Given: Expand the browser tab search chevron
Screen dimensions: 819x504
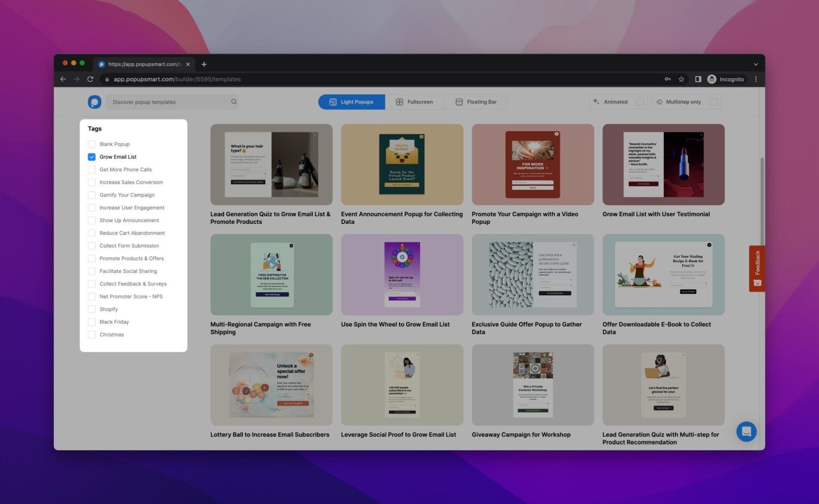Looking at the screenshot, I should point(755,64).
